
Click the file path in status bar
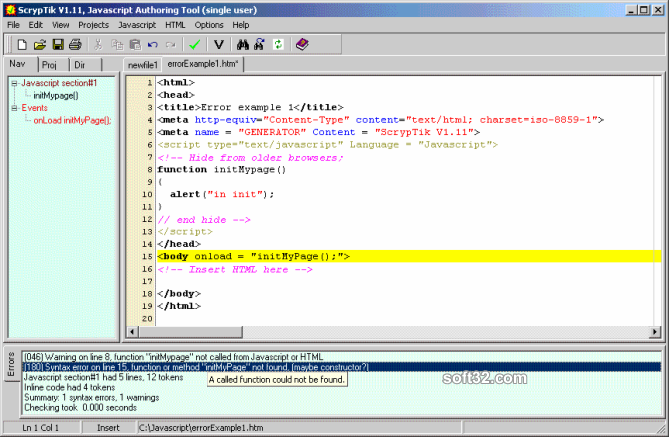coord(201,428)
